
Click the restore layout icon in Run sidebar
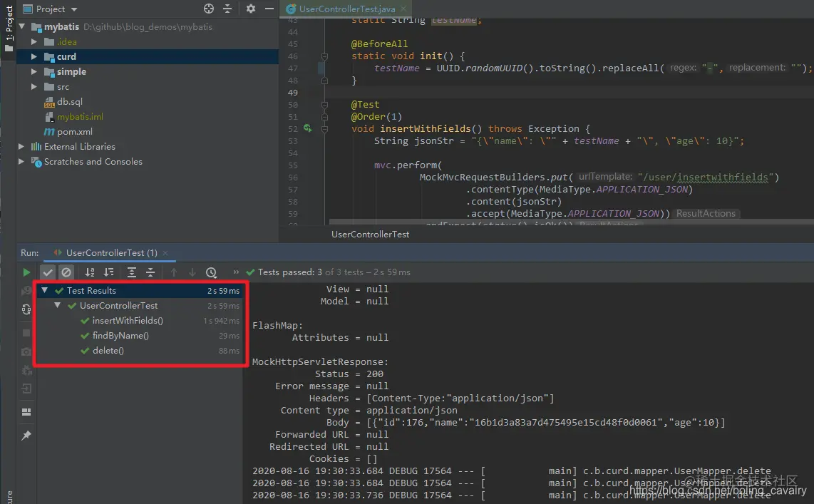[x=26, y=412]
